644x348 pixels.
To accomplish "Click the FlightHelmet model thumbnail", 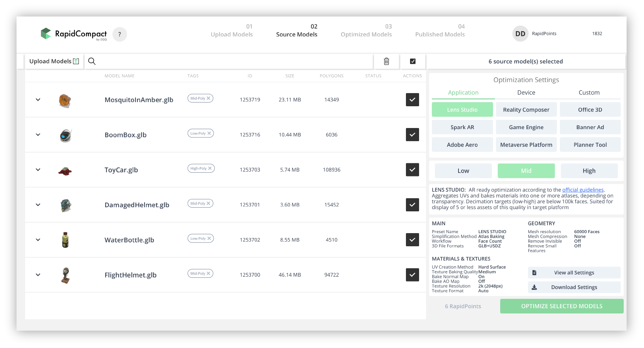I will [66, 275].
